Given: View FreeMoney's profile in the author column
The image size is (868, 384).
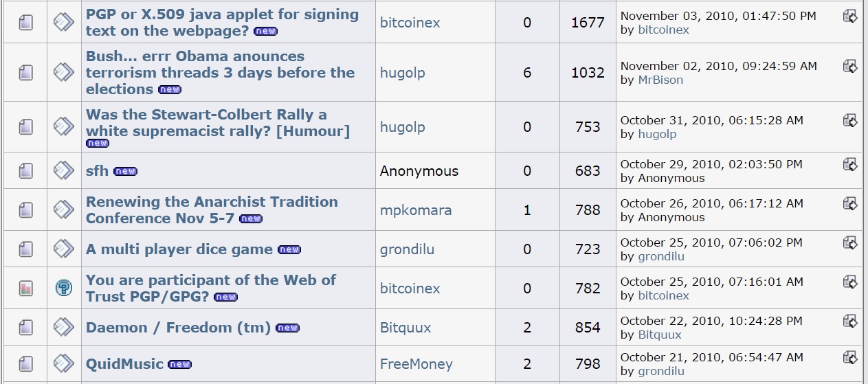Looking at the screenshot, I should pyautogui.click(x=416, y=364).
